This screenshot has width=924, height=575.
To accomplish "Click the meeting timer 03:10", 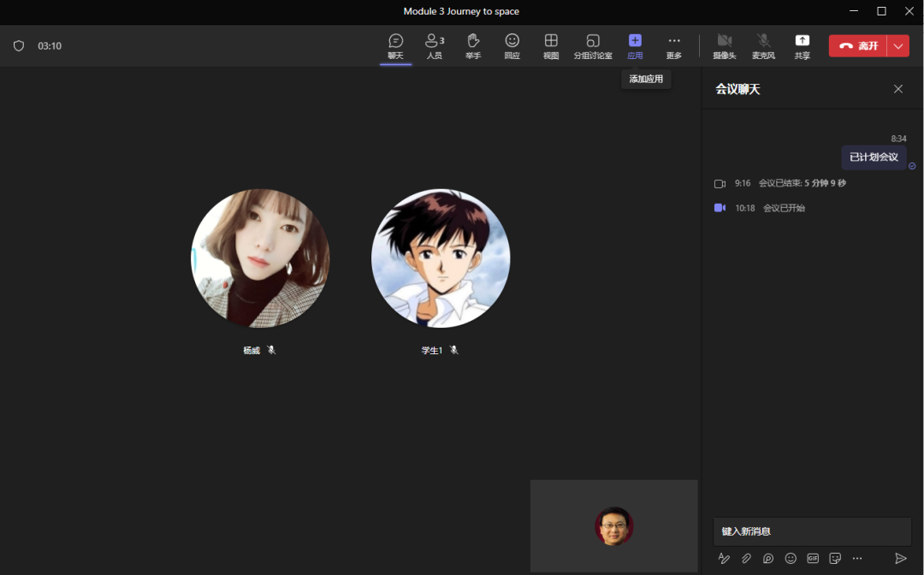I will (x=50, y=46).
